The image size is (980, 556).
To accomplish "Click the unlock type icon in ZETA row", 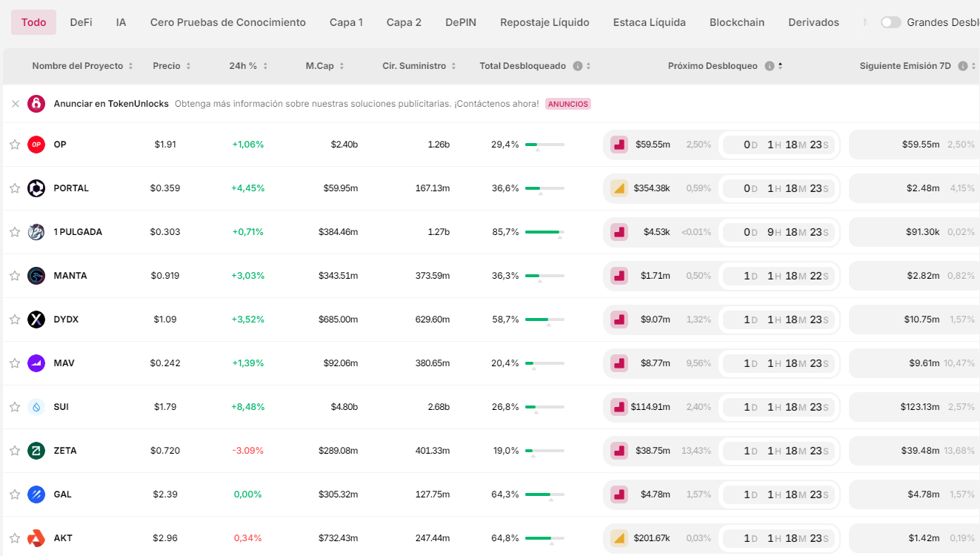I will [x=619, y=451].
